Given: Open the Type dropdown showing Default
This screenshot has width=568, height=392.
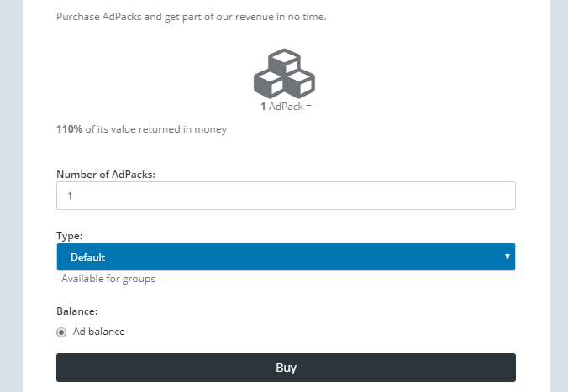Looking at the screenshot, I should pyautogui.click(x=286, y=257).
